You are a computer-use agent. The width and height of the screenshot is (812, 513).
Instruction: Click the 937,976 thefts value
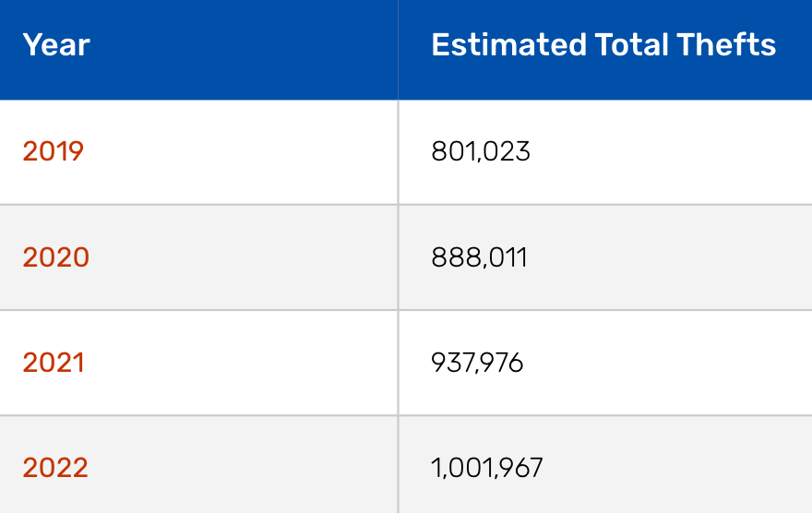pyautogui.click(x=477, y=363)
